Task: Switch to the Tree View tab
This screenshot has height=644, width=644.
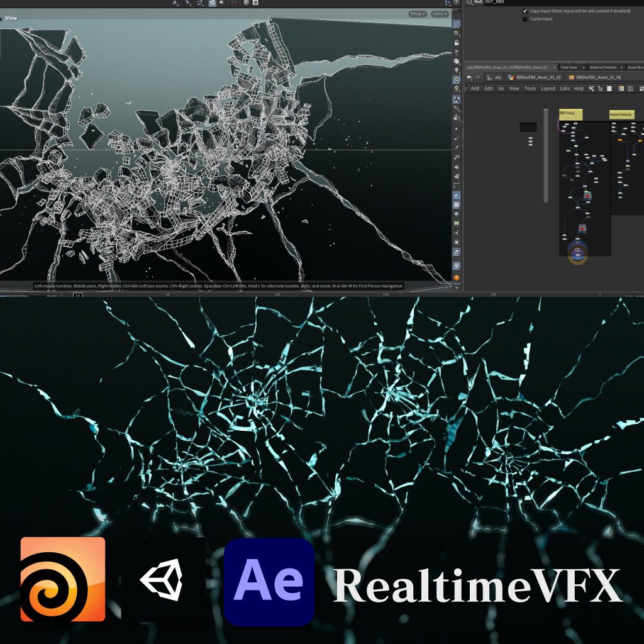Action: (x=568, y=68)
